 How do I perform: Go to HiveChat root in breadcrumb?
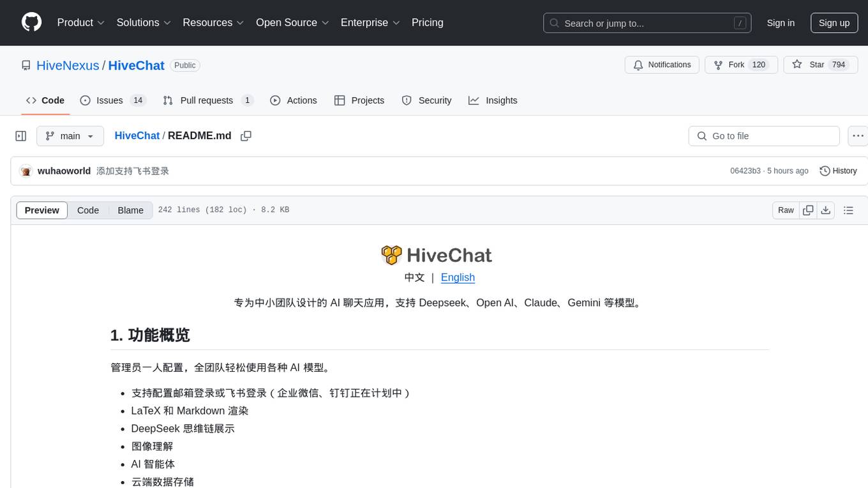[x=137, y=135]
